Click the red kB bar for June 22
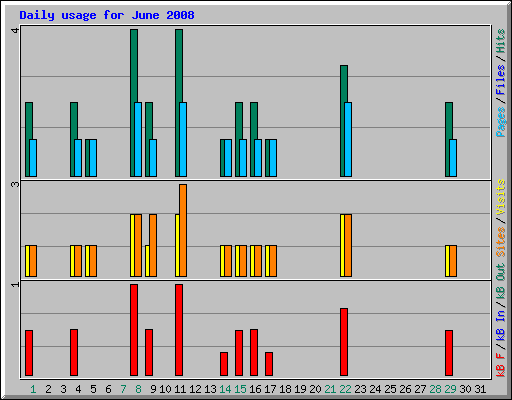 [x=344, y=342]
